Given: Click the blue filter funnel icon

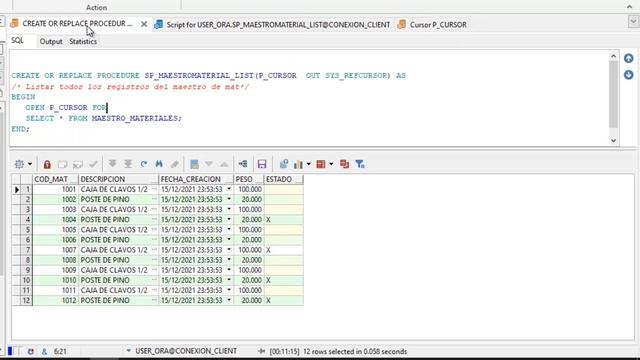Looking at the screenshot, I should point(360,164).
